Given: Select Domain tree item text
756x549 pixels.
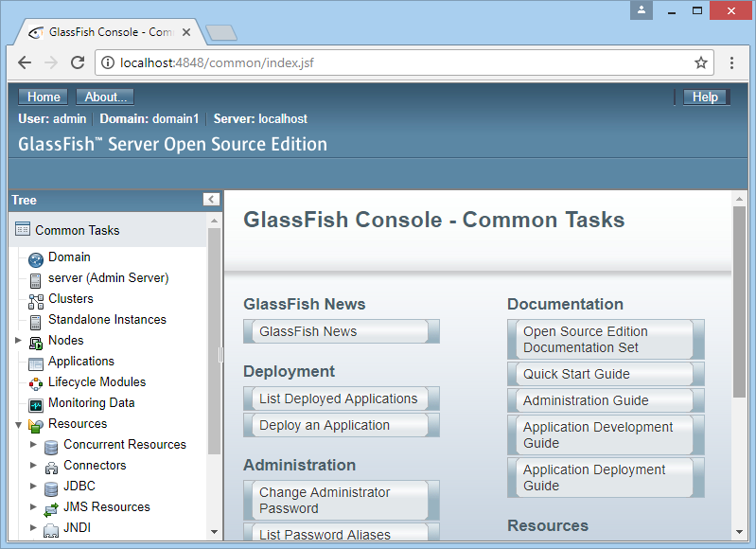Looking at the screenshot, I should [69, 257].
